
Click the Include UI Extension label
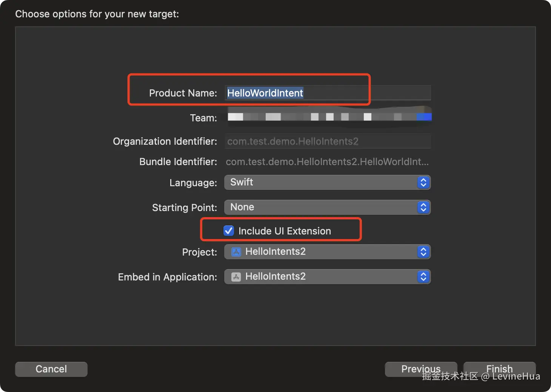pos(285,231)
